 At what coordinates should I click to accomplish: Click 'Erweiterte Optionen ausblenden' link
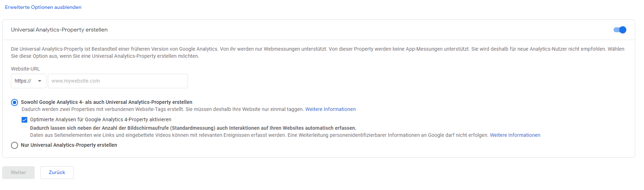click(x=43, y=7)
